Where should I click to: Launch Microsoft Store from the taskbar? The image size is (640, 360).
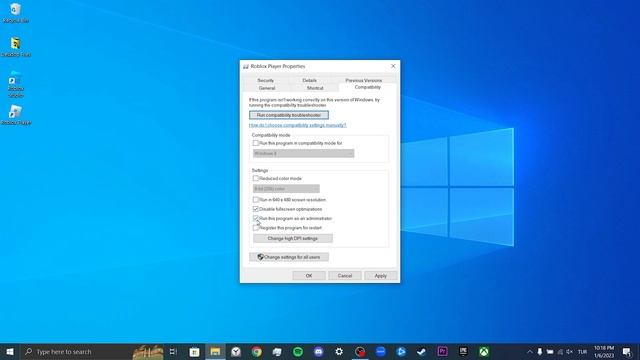pos(194,351)
